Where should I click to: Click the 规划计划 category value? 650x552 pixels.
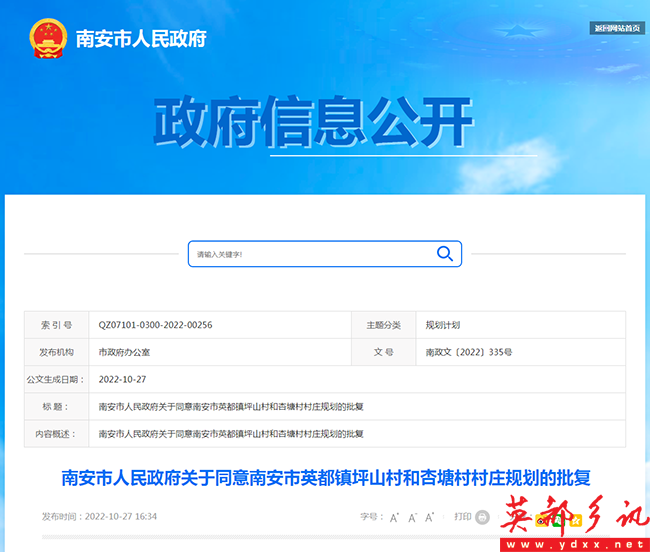[x=443, y=325]
